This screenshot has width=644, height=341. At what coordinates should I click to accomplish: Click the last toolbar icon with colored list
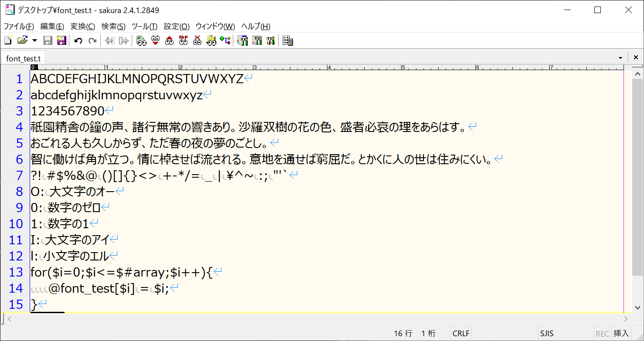pos(287,41)
